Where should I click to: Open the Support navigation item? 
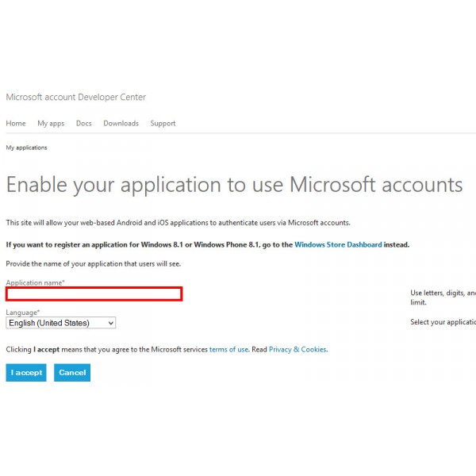(163, 124)
